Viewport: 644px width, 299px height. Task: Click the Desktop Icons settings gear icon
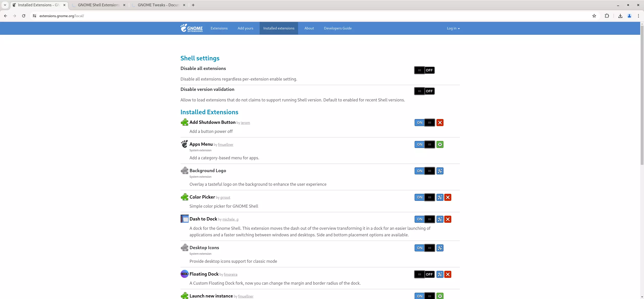440,248
